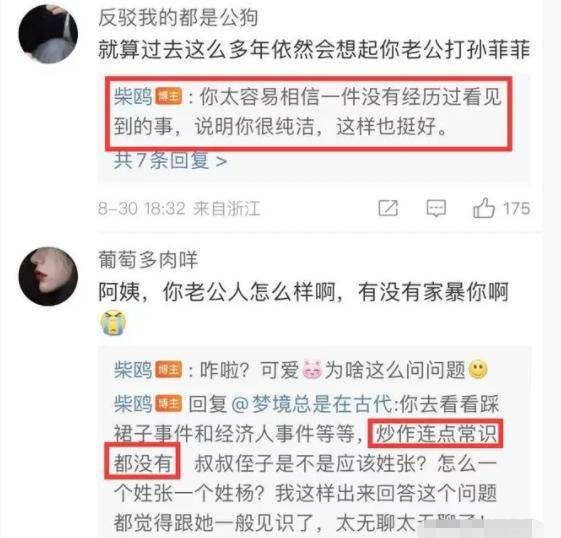Open username 反驳我的都是公狗 profile
The image size is (561, 538).
[178, 18]
